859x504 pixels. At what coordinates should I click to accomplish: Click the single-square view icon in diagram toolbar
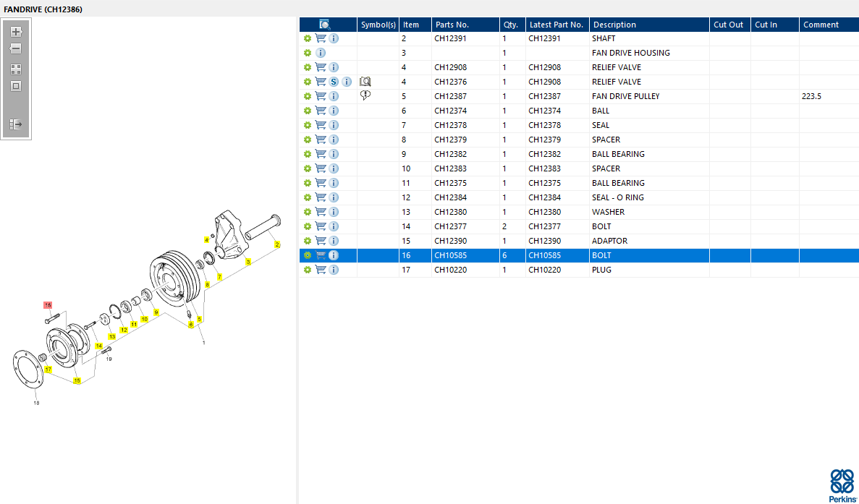point(16,86)
